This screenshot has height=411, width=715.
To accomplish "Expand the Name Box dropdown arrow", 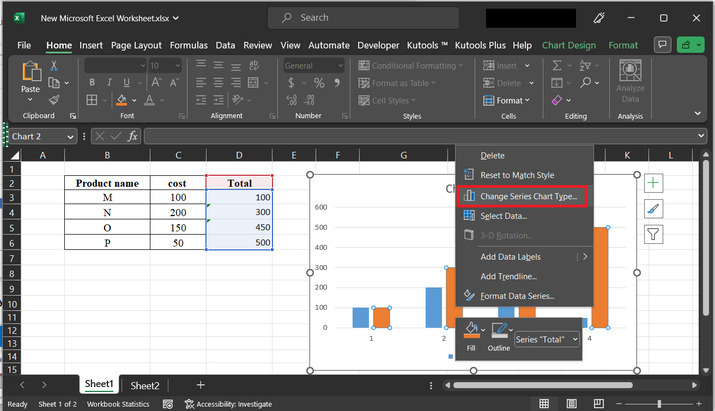I will tap(70, 136).
